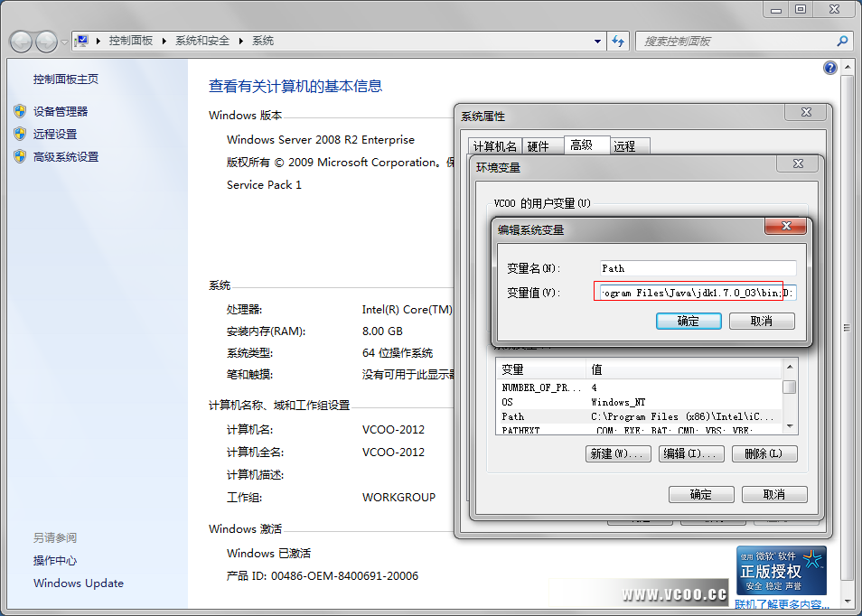Click into the 变量值 text field
This screenshot has width=862, height=616.
tap(696, 294)
